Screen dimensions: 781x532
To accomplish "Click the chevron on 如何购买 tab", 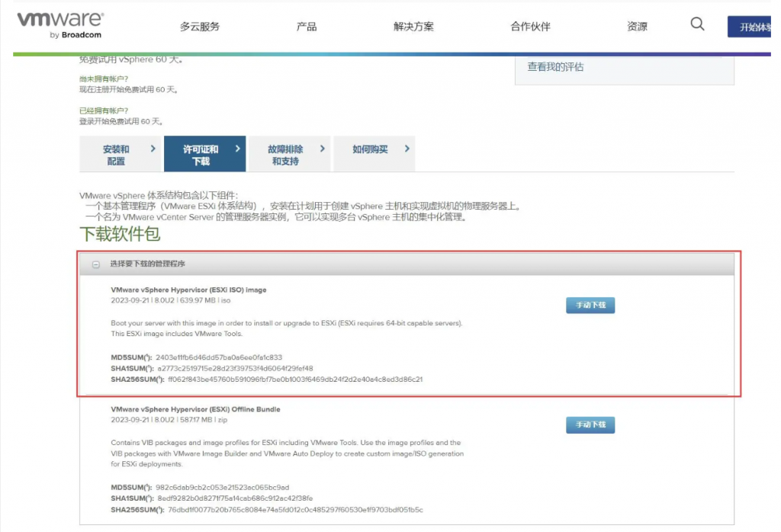I will (x=407, y=149).
